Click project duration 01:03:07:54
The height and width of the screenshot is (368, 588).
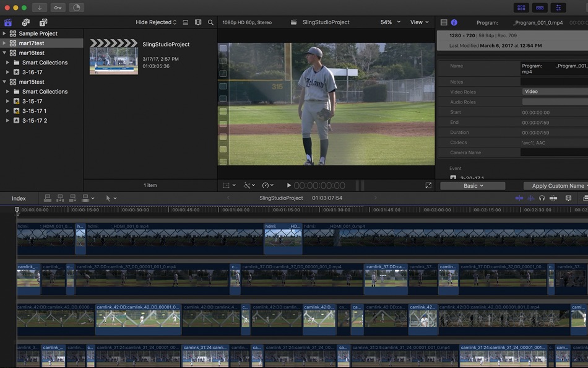click(327, 198)
